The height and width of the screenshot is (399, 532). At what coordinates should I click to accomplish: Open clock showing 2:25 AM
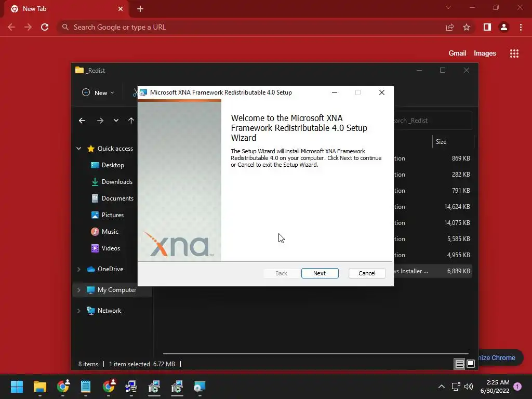point(495,387)
